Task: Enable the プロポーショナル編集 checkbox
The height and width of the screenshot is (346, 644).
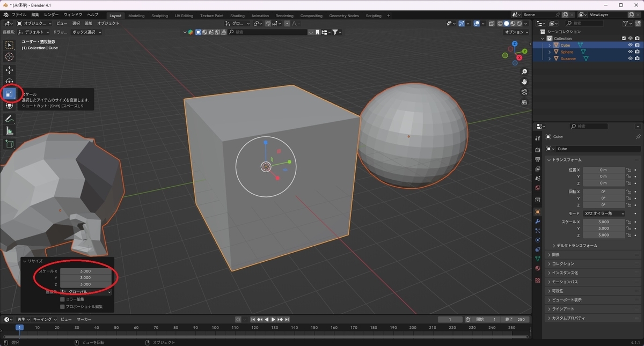Action: point(62,307)
